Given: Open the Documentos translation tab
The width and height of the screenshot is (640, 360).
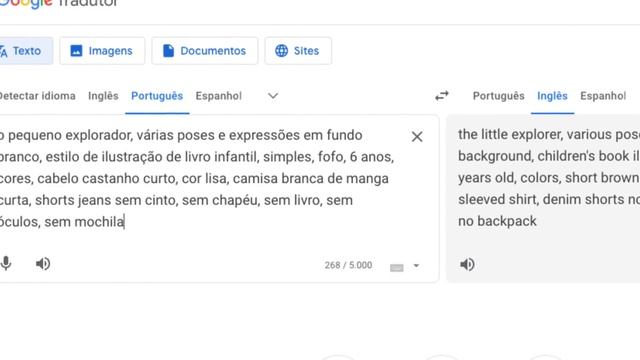Looking at the screenshot, I should tap(204, 51).
